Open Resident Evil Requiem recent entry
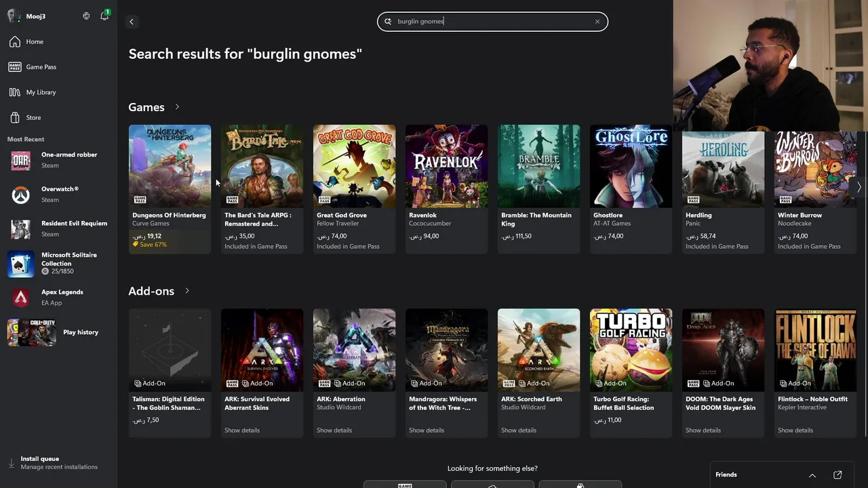Image resolution: width=868 pixels, height=488 pixels. click(58, 229)
